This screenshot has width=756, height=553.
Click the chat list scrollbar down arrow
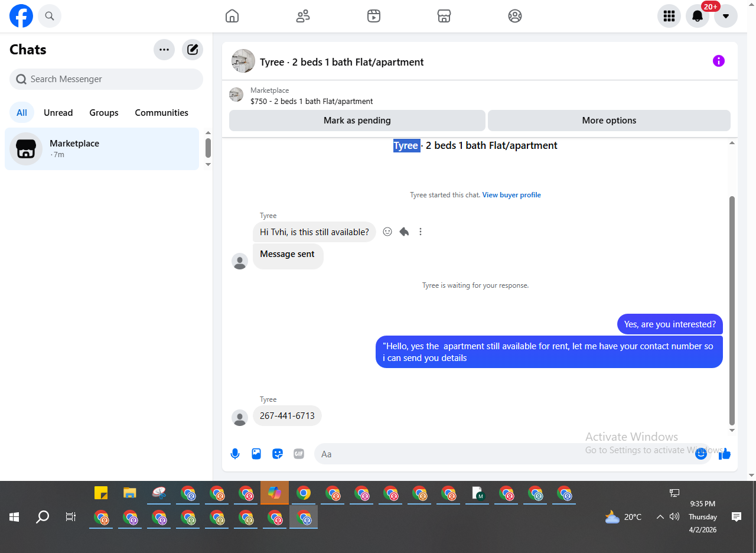pyautogui.click(x=208, y=164)
